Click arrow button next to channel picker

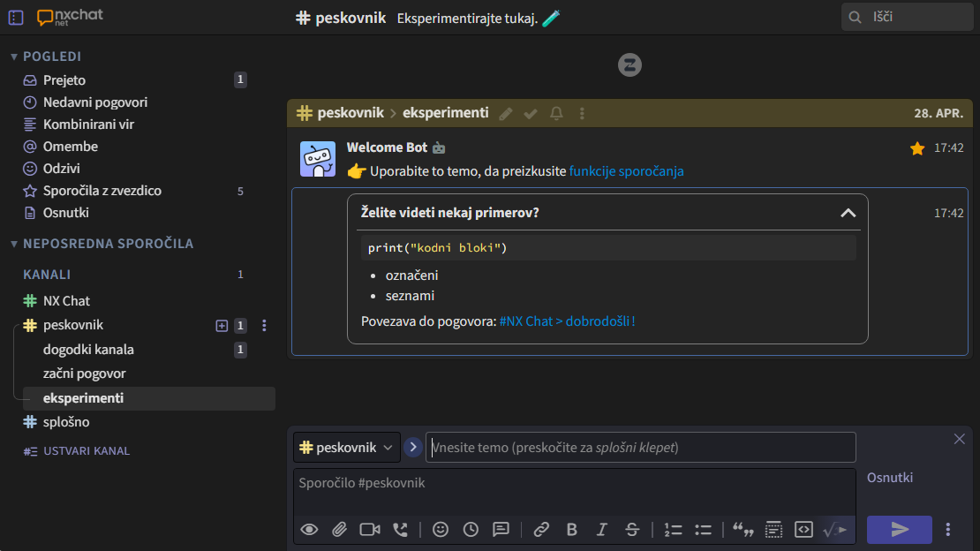pos(412,447)
